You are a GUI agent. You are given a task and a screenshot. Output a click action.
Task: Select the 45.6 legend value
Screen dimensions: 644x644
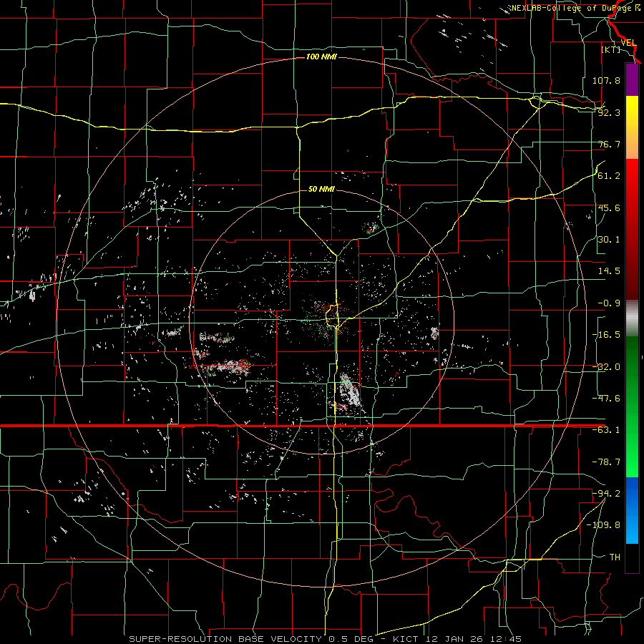coord(609,208)
